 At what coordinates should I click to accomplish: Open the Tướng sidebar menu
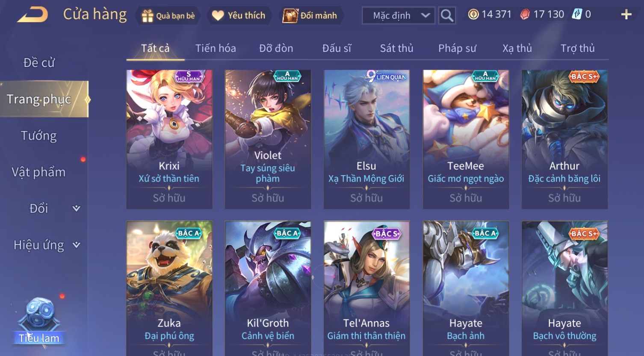click(x=39, y=136)
